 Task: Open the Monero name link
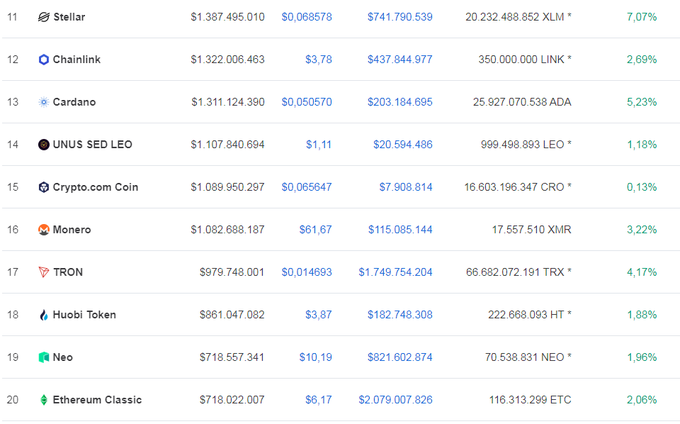[72, 229]
